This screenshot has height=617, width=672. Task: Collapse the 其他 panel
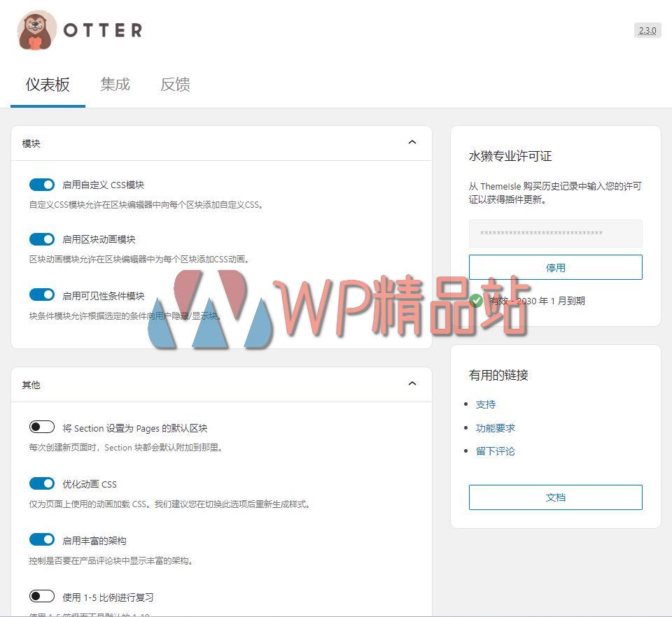pos(412,383)
